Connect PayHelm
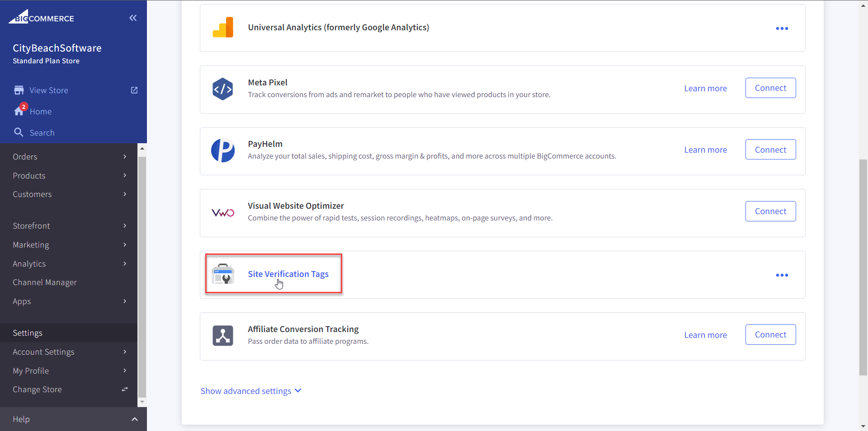 click(x=770, y=150)
